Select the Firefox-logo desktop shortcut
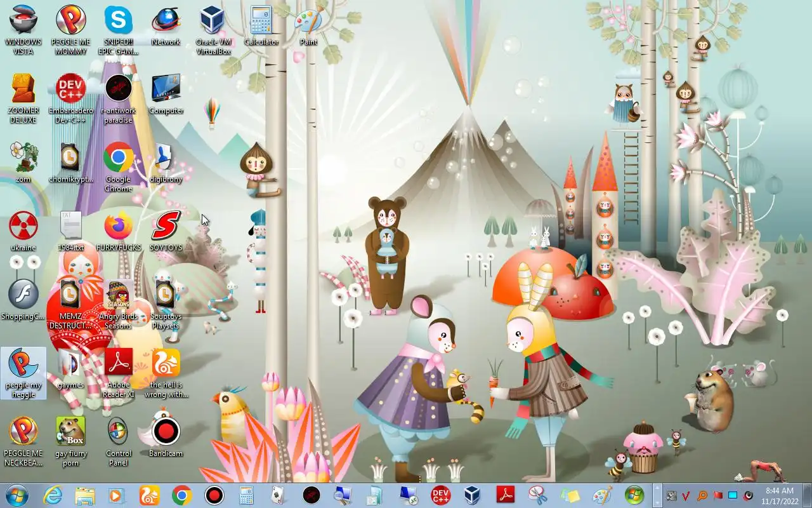The height and width of the screenshot is (508, 812). (118, 231)
